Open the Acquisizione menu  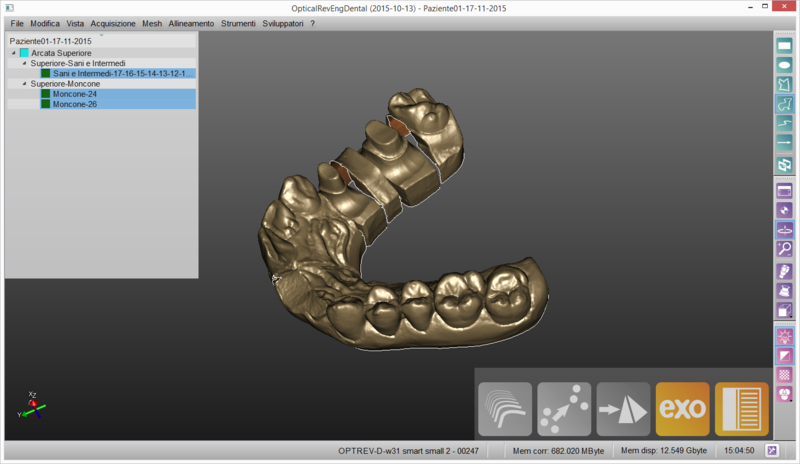tap(112, 22)
